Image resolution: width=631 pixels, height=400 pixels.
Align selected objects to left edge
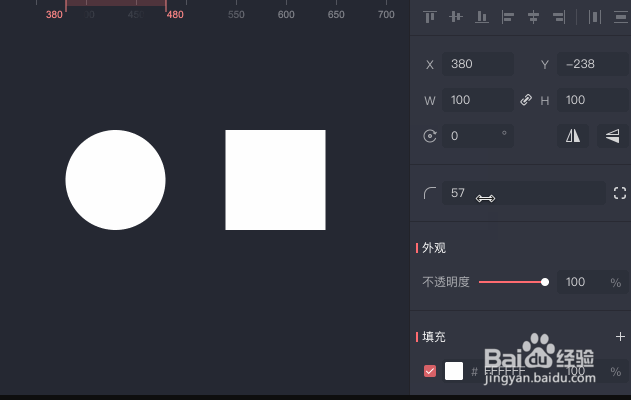[507, 17]
